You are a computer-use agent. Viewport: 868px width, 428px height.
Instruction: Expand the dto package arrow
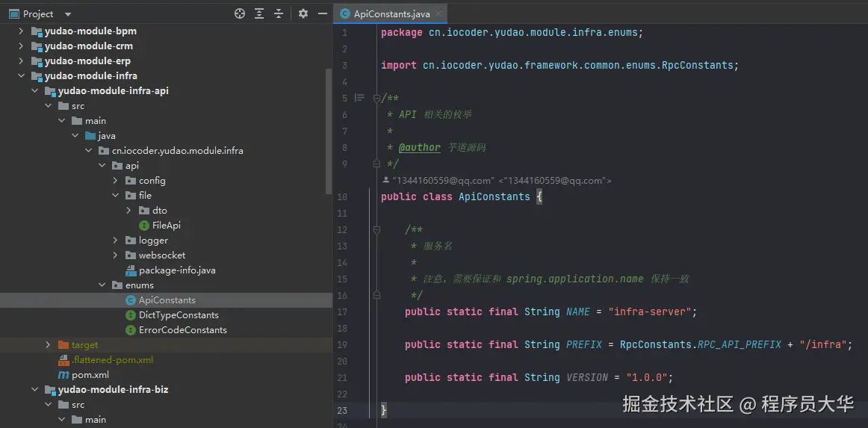128,211
